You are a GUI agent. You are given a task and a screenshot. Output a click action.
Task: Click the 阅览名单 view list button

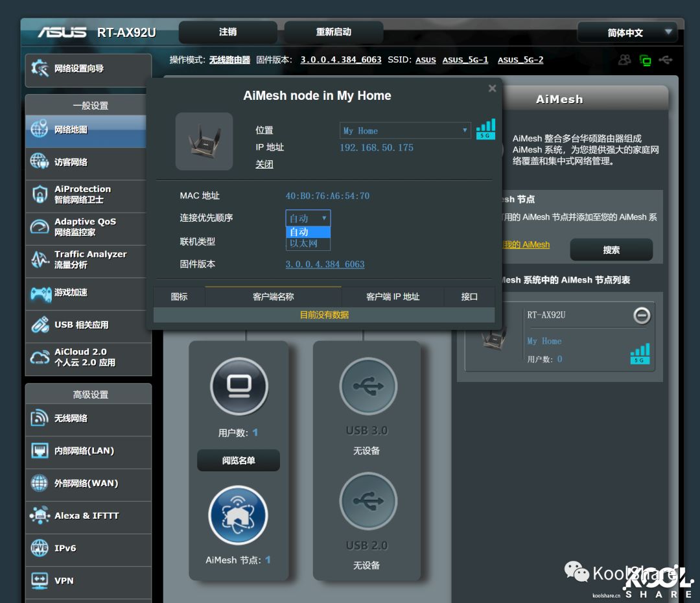pos(239,460)
